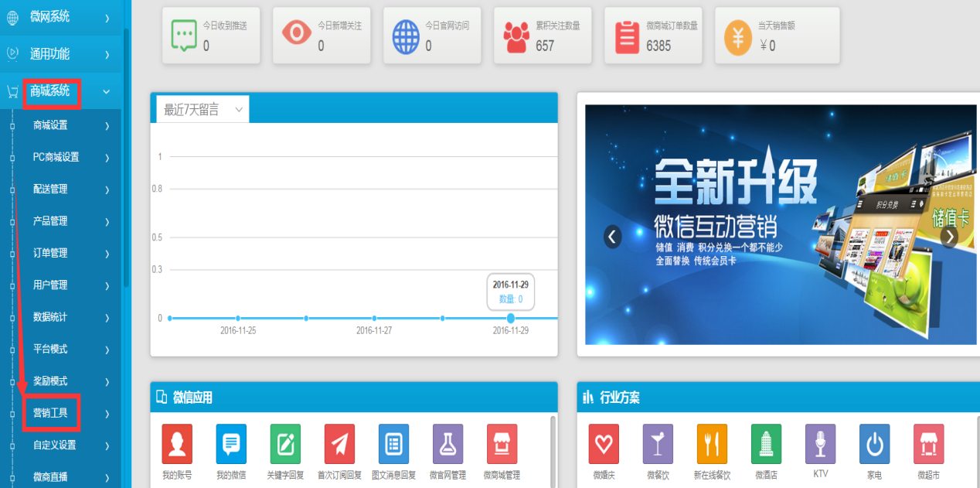Click the 微商城订单数量 stat card
This screenshot has height=488, width=980.
654,36
